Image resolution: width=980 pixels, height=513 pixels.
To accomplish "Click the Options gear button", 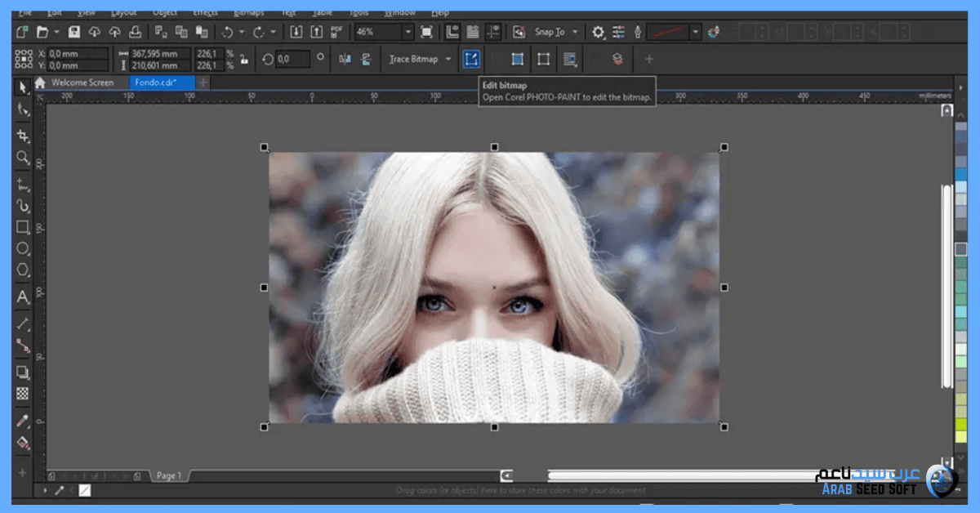I will click(599, 32).
